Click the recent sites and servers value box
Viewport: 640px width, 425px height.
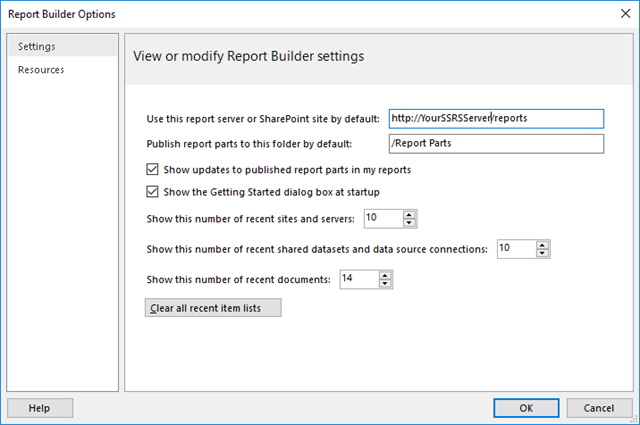click(383, 218)
